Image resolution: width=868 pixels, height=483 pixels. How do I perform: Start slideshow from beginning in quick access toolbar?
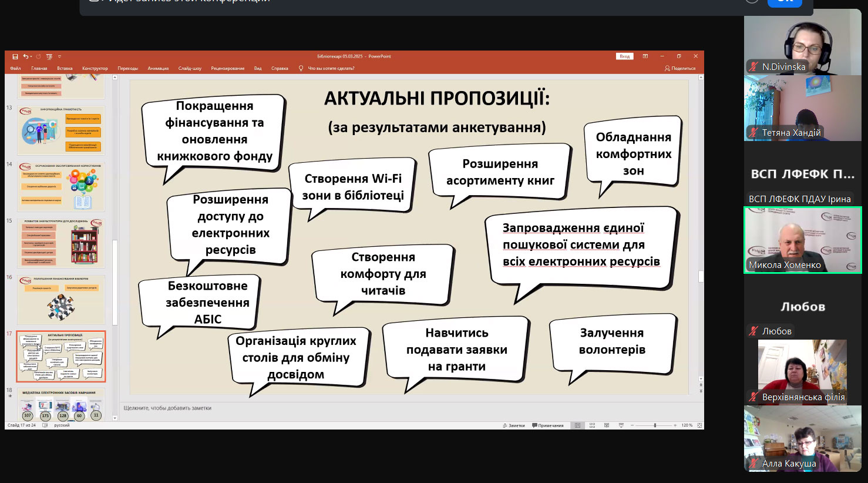[49, 56]
